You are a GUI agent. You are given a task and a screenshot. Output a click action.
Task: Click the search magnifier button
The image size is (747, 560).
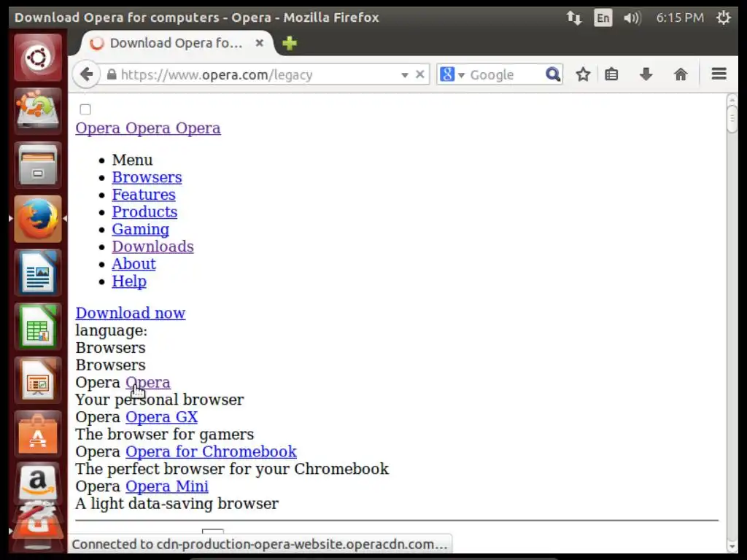pos(553,74)
